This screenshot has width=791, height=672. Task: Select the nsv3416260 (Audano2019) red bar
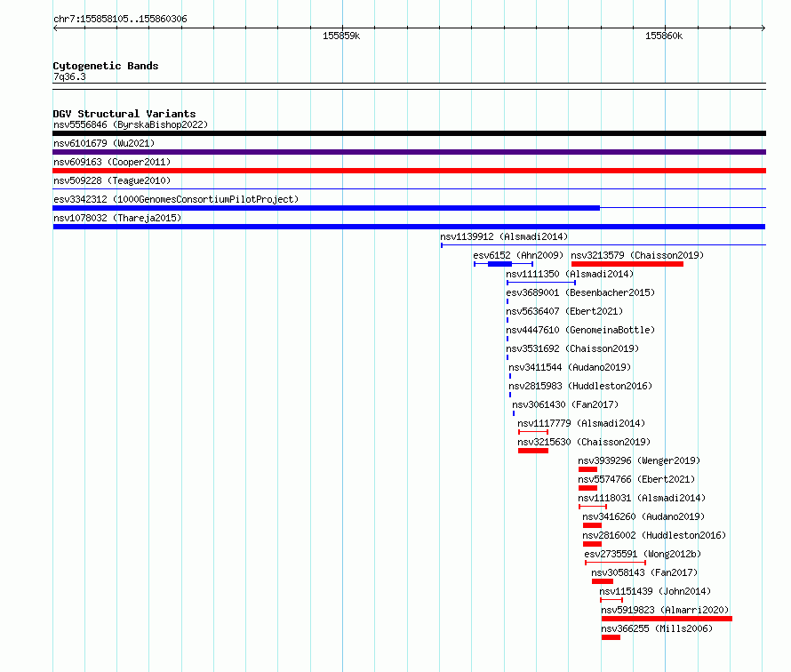pyautogui.click(x=592, y=525)
